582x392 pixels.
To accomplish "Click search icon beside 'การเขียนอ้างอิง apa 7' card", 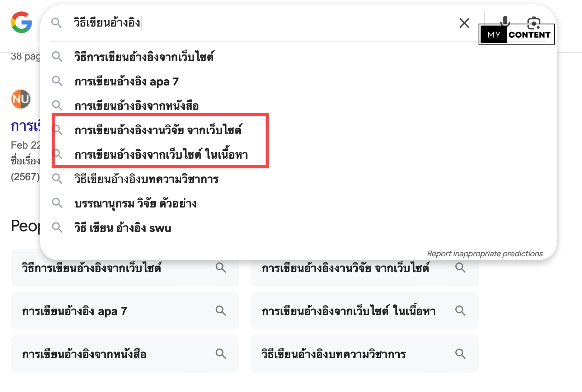I will pyautogui.click(x=221, y=311).
